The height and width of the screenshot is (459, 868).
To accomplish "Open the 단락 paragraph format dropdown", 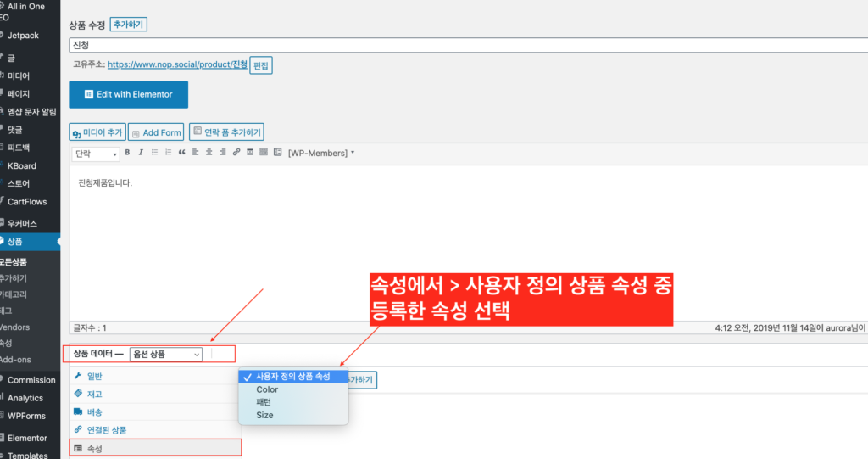I will (x=95, y=154).
